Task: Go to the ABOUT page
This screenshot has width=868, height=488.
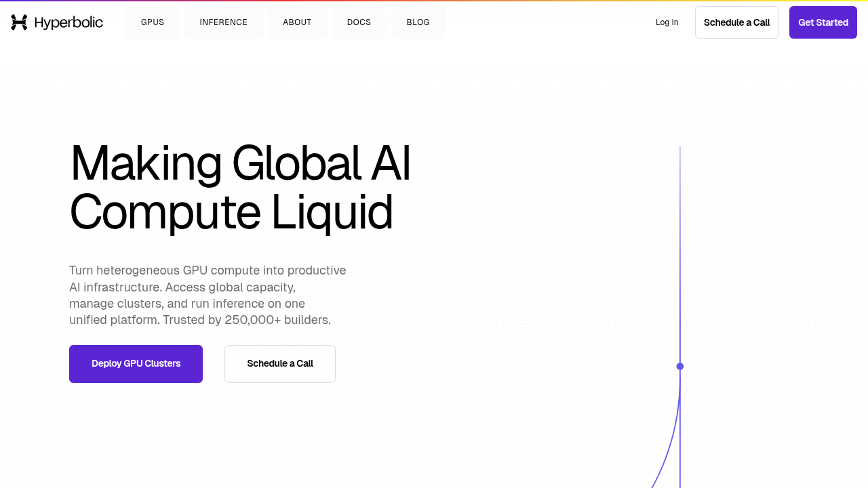Action: [297, 22]
